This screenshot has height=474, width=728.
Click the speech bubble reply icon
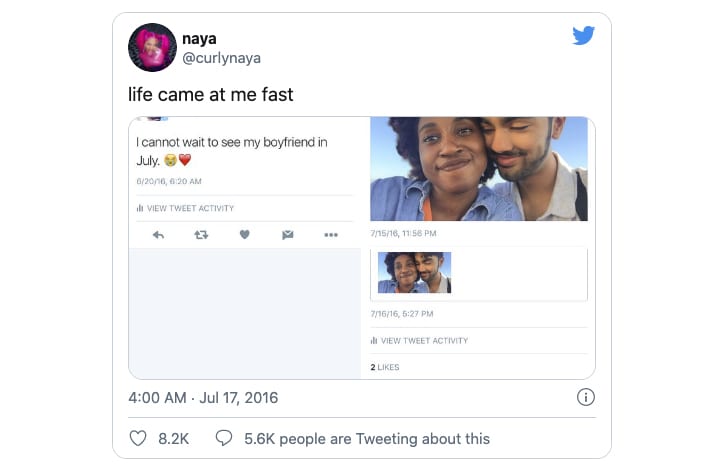click(224, 438)
